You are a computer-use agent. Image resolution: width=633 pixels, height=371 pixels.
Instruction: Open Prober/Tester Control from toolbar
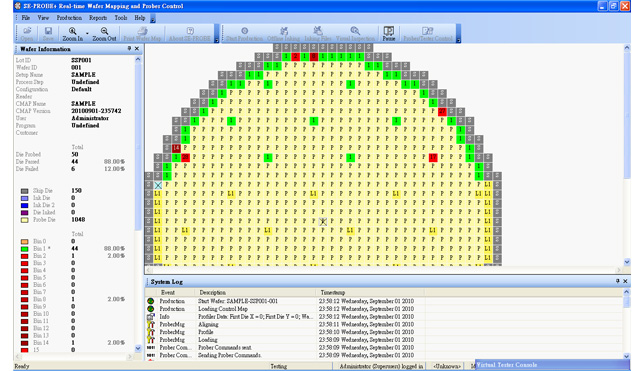[428, 33]
